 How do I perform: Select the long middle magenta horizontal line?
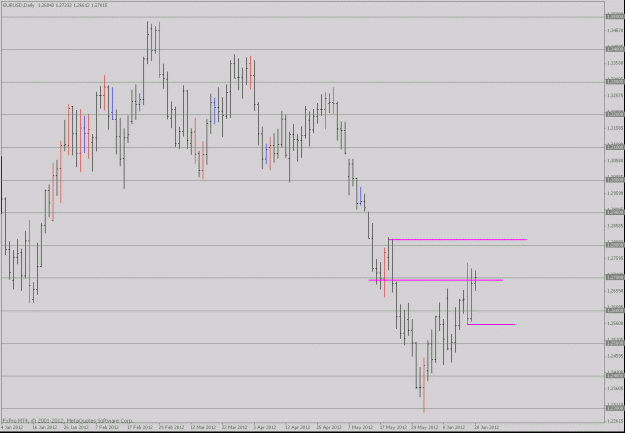pos(436,280)
